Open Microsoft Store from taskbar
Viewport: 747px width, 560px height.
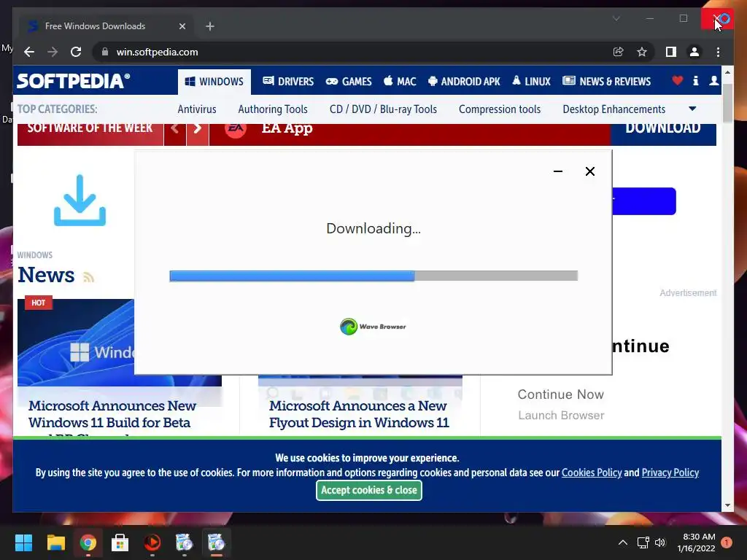tap(120, 542)
